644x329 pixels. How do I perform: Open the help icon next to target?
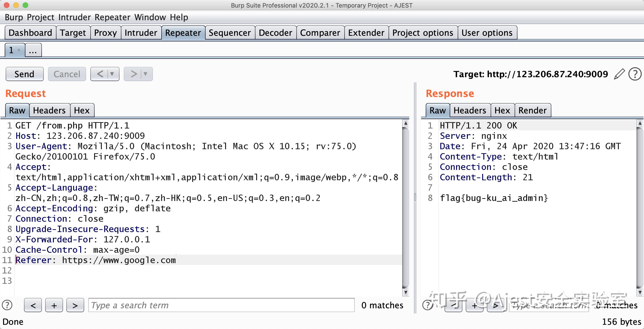(x=635, y=74)
